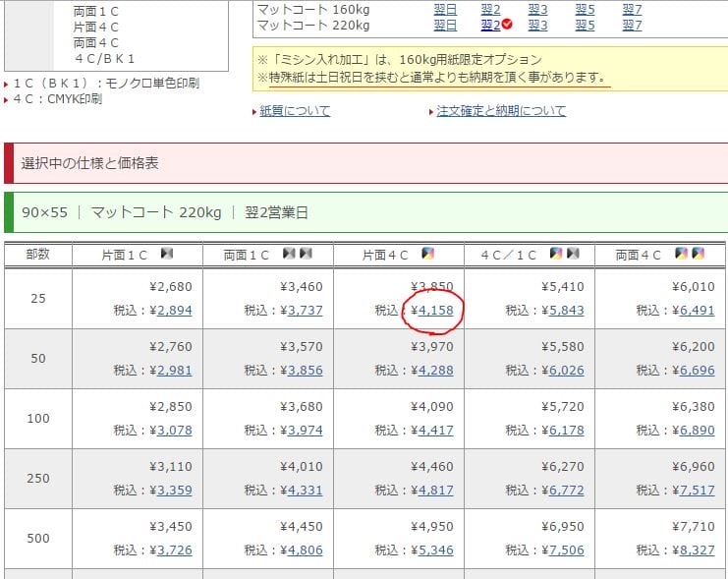Select 翌日 delivery for マットコート 160kg

click(x=445, y=9)
